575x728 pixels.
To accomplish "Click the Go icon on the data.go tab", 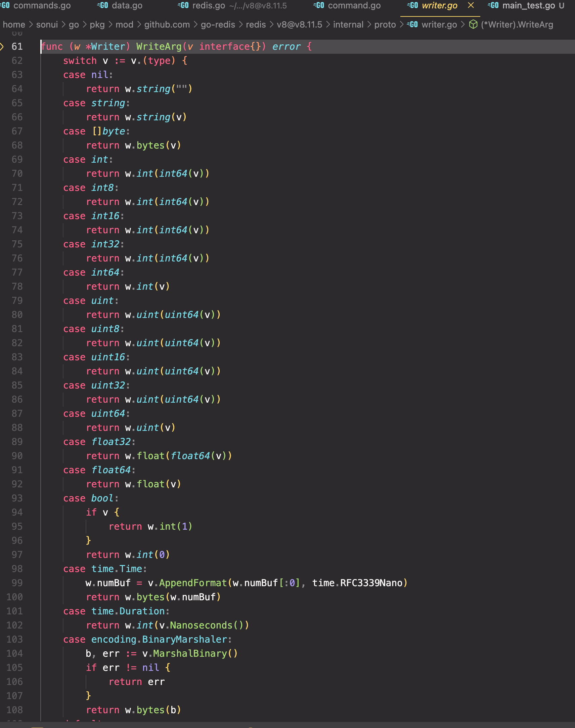I will coord(103,5).
